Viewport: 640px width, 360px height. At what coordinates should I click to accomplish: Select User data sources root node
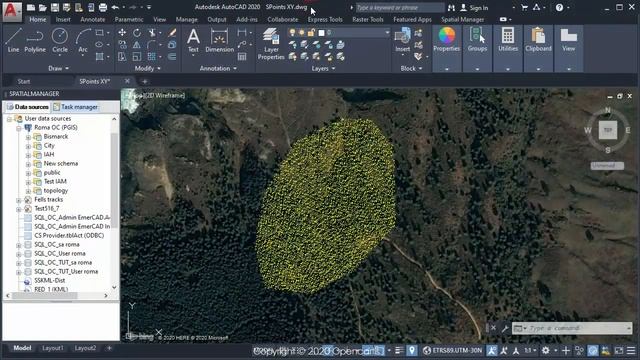[x=47, y=118]
